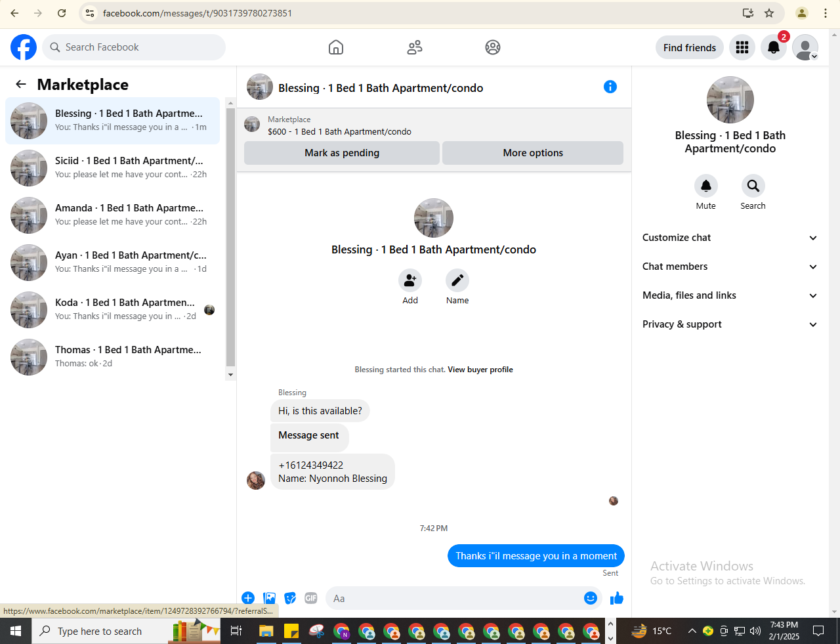Open the clock and date in taskbar
The width and height of the screenshot is (840, 644).
(x=784, y=631)
